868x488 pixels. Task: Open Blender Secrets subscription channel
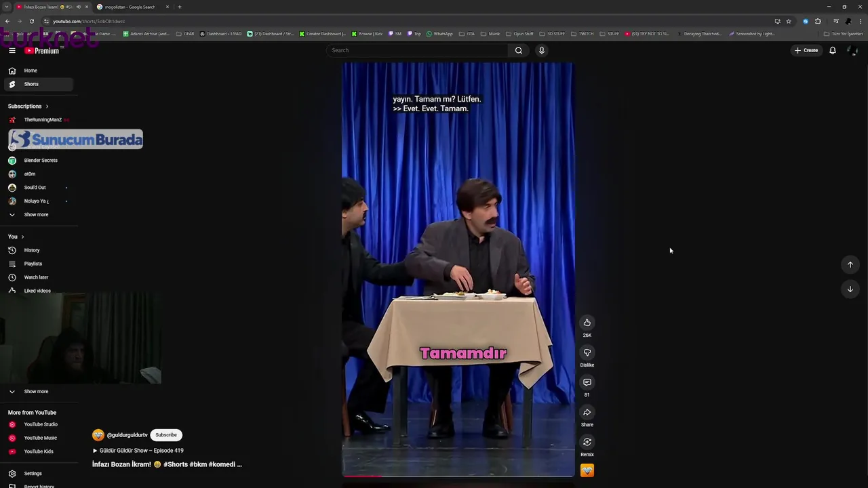pos(38,161)
